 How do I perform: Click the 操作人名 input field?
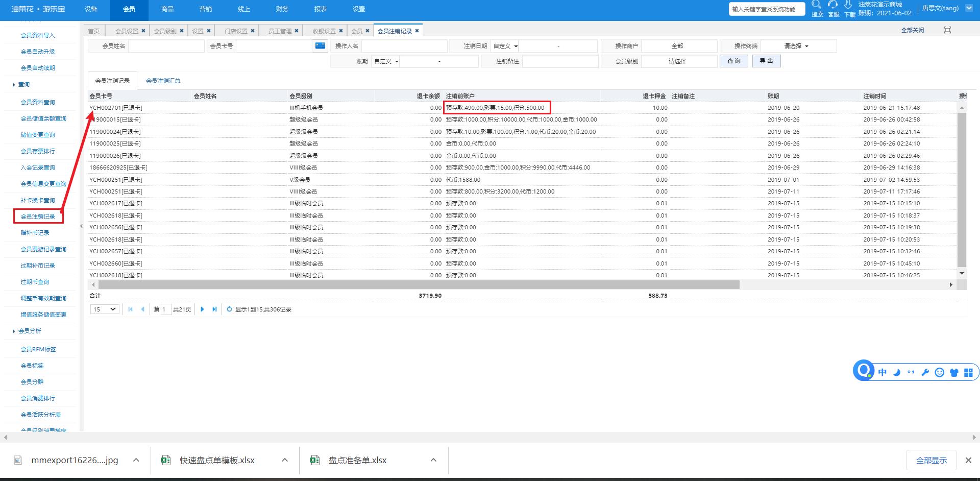click(x=404, y=46)
